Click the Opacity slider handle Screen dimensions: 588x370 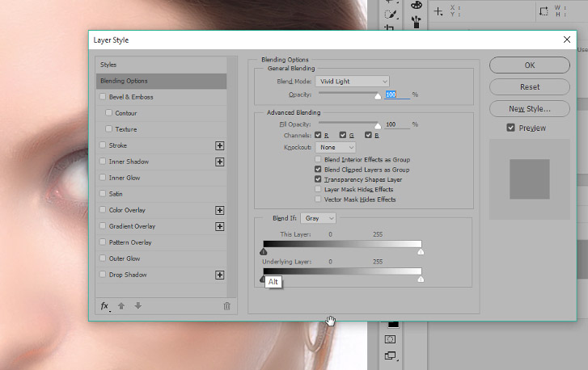[x=378, y=96]
